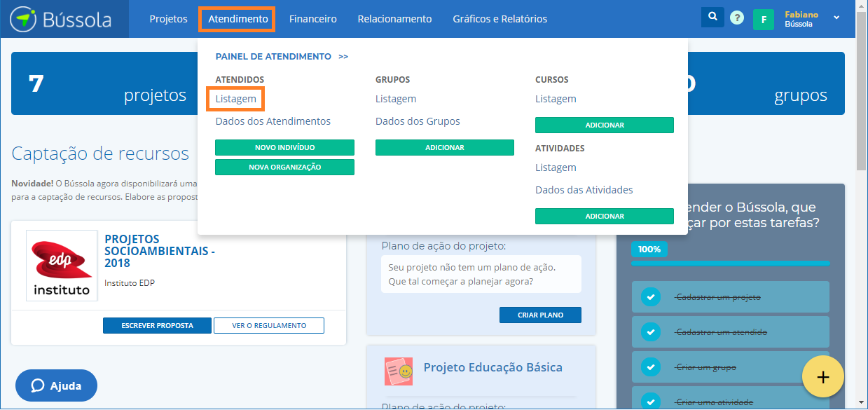Toggle the 'Cadastrar um atendido' task checkmark
This screenshot has height=410, width=868.
click(651, 332)
